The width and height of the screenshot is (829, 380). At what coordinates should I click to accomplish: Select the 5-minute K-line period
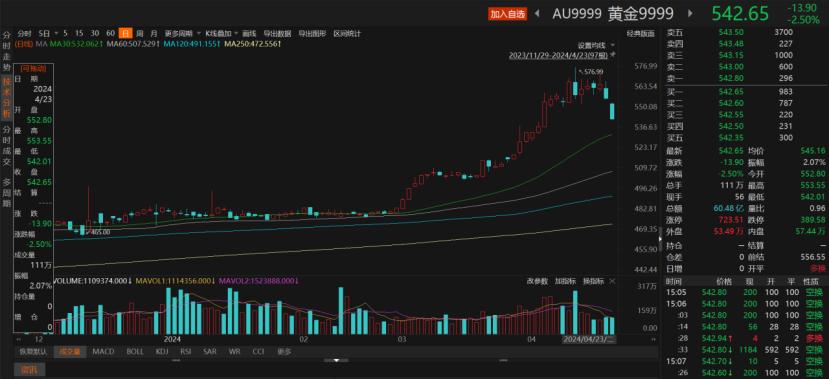pos(66,33)
